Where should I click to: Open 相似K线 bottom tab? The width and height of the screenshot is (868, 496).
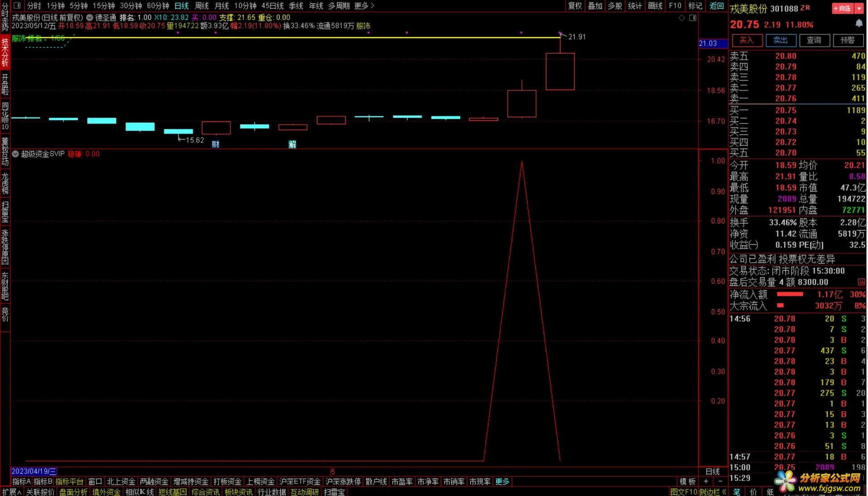(140, 492)
